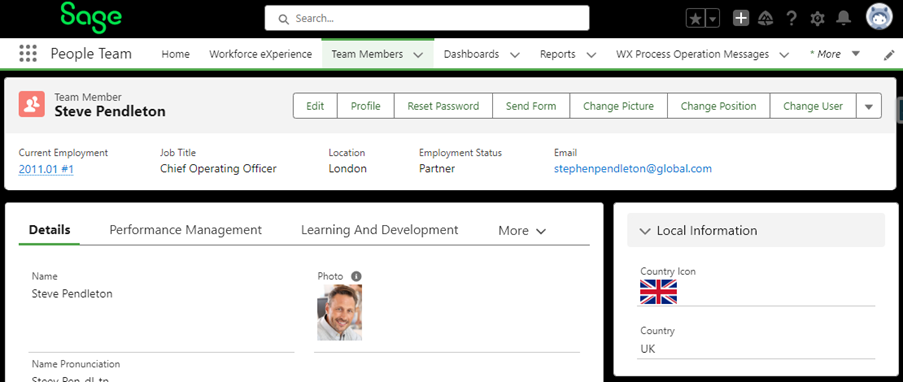
Task: Click the Steve Pendleton record header name
Action: (110, 111)
